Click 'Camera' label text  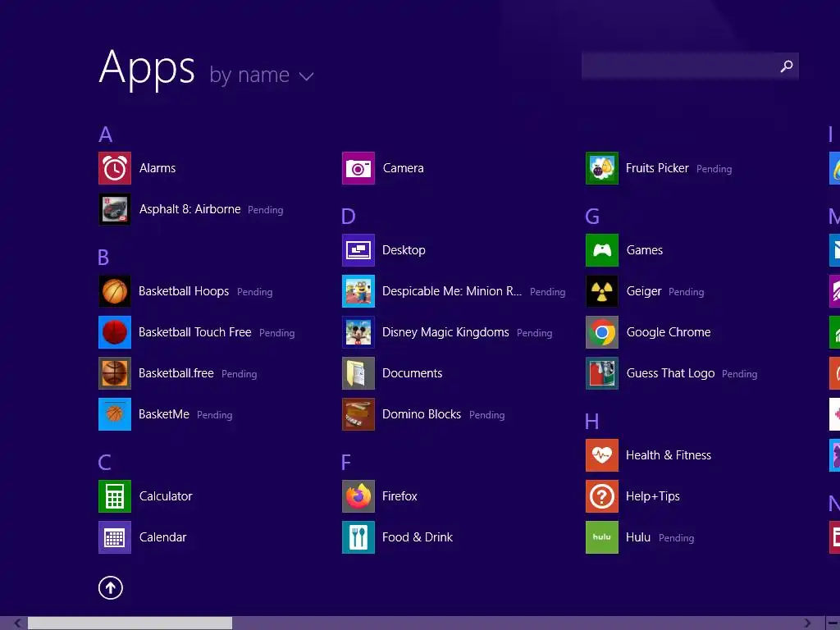(404, 168)
